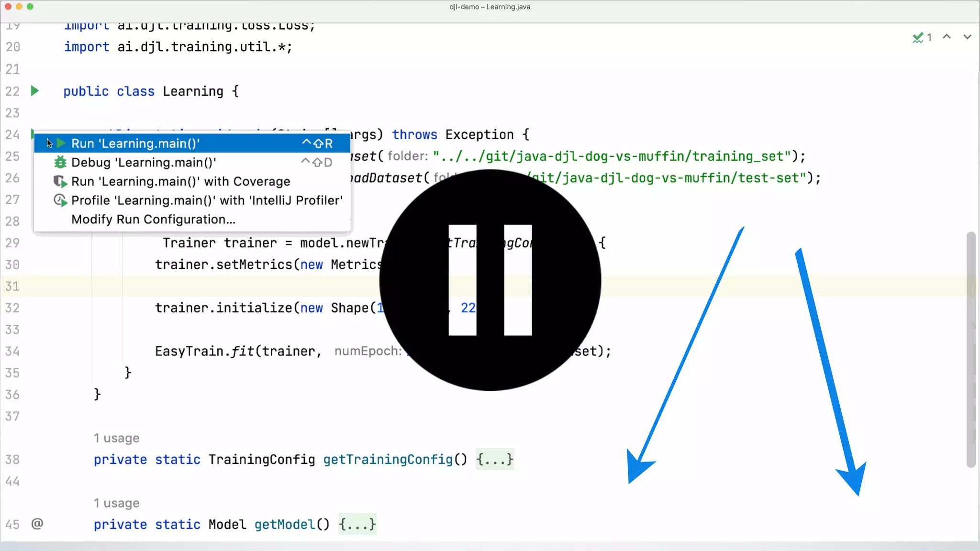Open '1 usage' hint above getModel
This screenshot has width=980, height=551.
(116, 503)
